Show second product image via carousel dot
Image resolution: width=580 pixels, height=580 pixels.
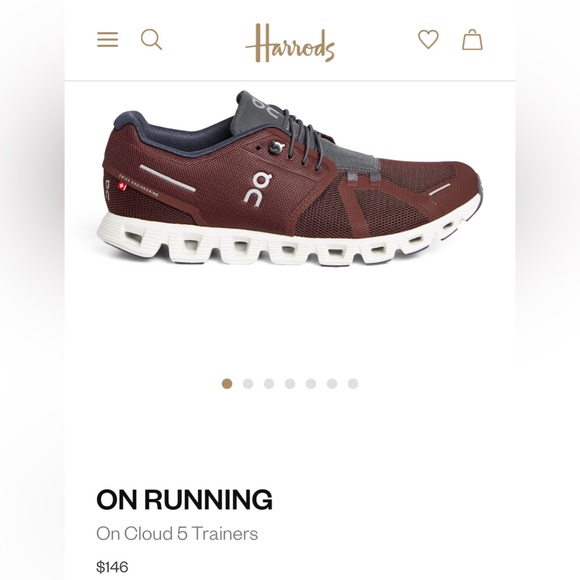[248, 384]
